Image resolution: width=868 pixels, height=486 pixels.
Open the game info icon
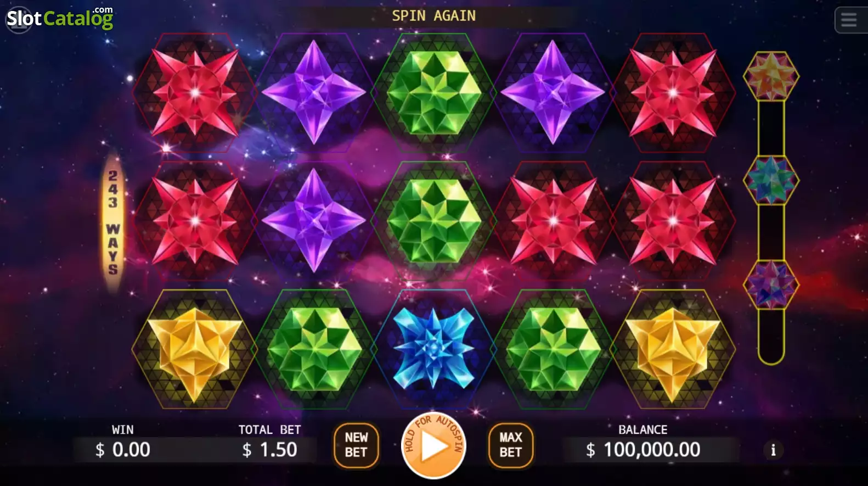773,450
